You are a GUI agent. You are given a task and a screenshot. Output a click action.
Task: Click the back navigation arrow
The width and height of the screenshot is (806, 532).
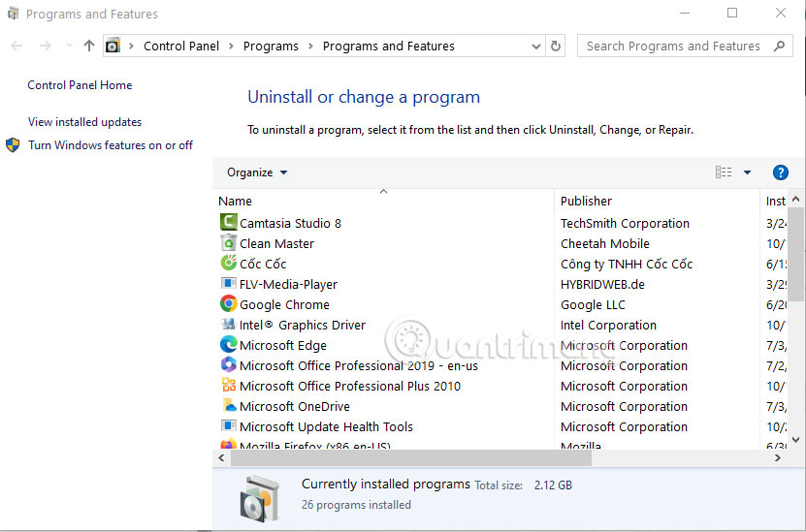coord(16,46)
